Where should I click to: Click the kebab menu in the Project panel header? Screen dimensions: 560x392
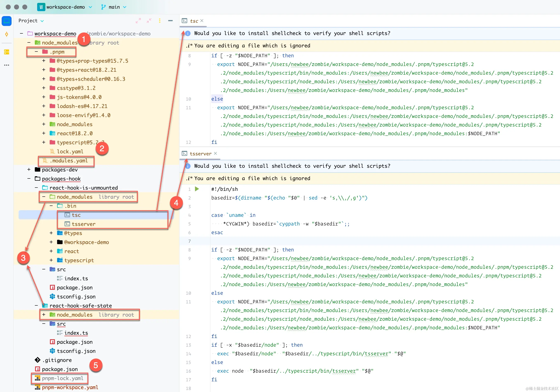(160, 21)
